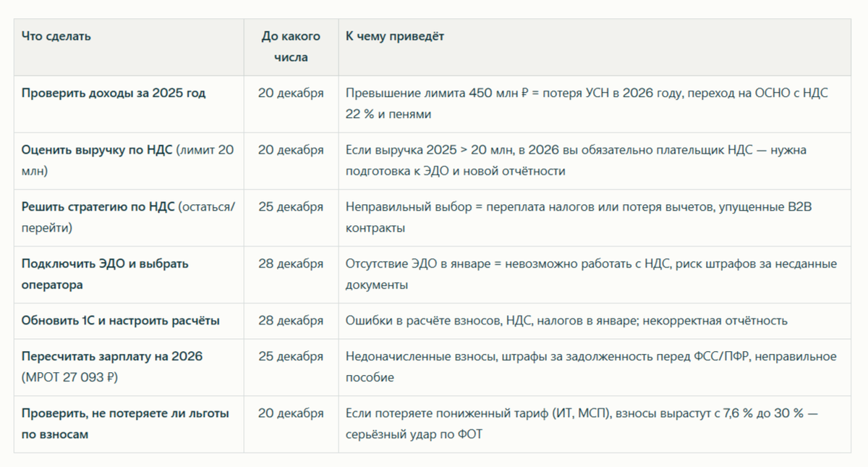868x467 pixels.
Task: Click the "Недоначисленные взносы" consequence text
Action: click(591, 367)
